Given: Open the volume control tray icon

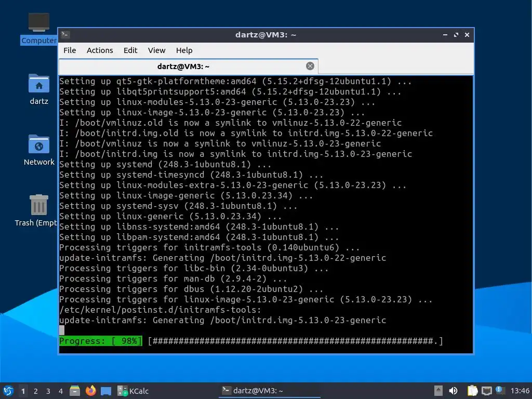Looking at the screenshot, I should click(x=453, y=391).
